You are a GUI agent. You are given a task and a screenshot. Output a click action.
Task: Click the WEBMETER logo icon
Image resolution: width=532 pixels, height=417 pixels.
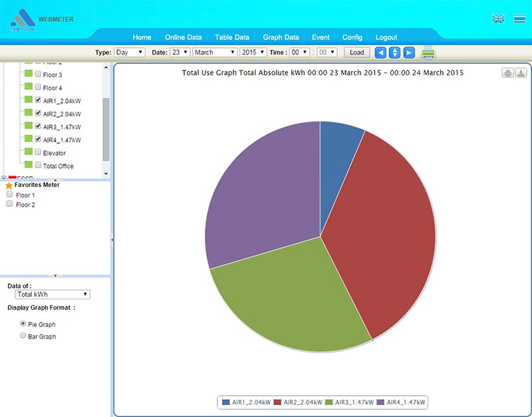point(23,20)
